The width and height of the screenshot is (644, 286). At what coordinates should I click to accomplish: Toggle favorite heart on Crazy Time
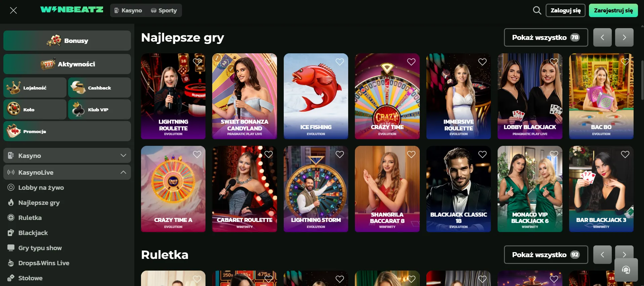pos(411,62)
